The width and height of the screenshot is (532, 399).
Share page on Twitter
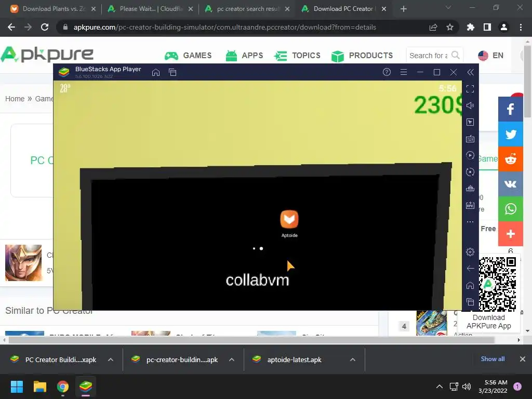(511, 134)
